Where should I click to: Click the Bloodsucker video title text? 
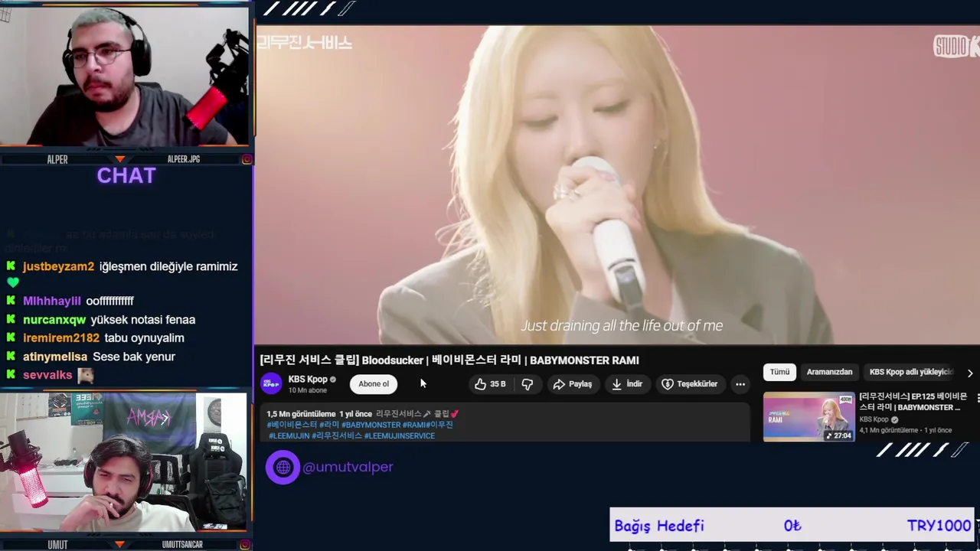pyautogui.click(x=449, y=360)
